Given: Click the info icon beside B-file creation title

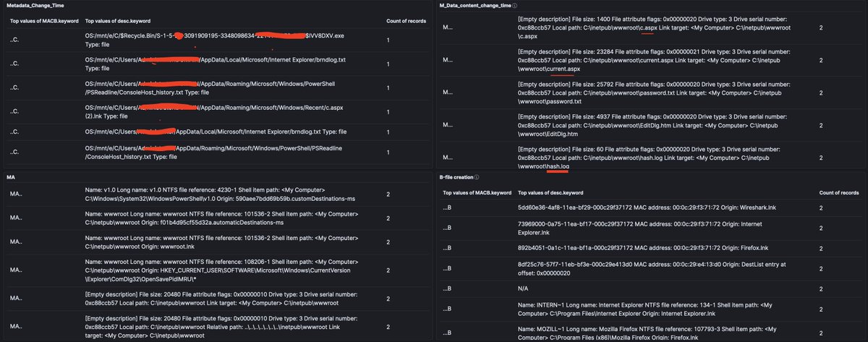Looking at the screenshot, I should 477,176.
